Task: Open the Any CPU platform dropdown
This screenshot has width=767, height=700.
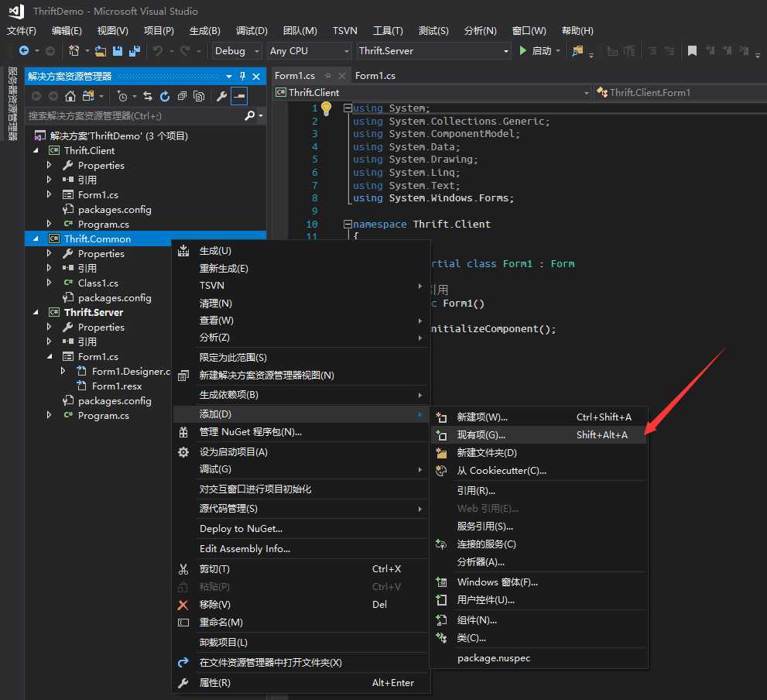Action: pos(309,50)
